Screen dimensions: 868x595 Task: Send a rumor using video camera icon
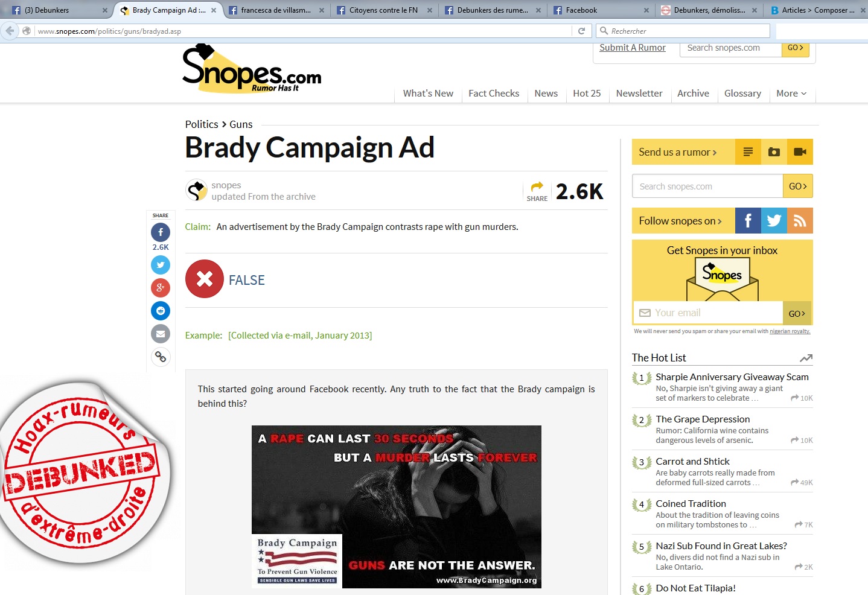coord(800,152)
